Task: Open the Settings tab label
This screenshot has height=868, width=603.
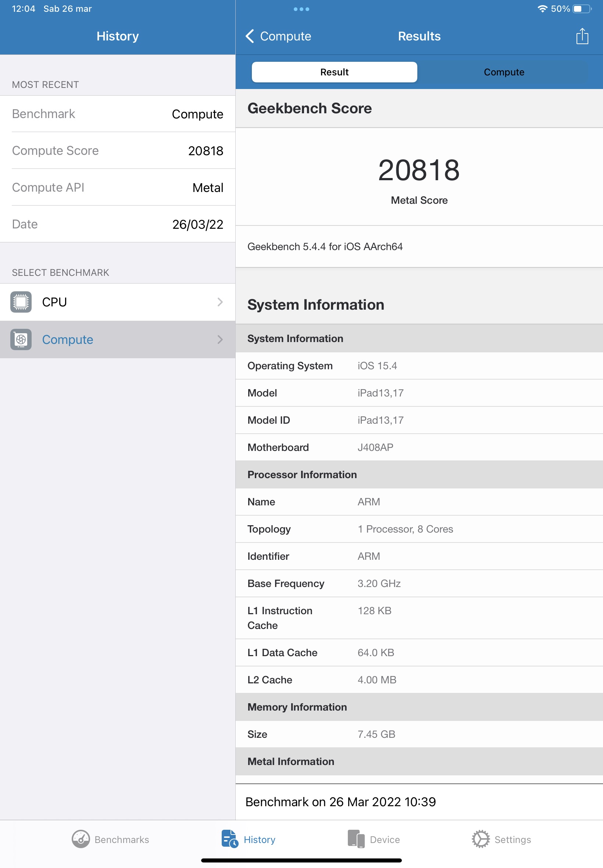Action: (x=512, y=839)
